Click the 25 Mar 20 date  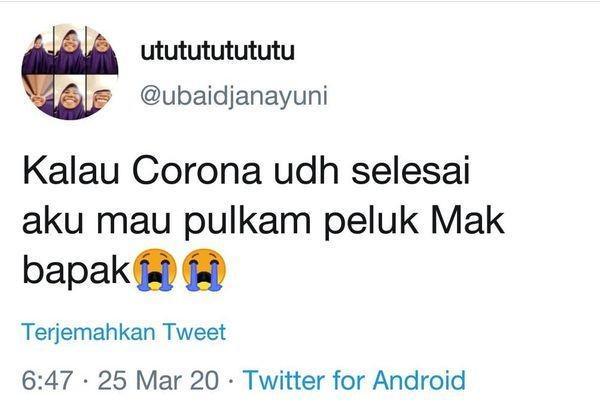pos(158,381)
